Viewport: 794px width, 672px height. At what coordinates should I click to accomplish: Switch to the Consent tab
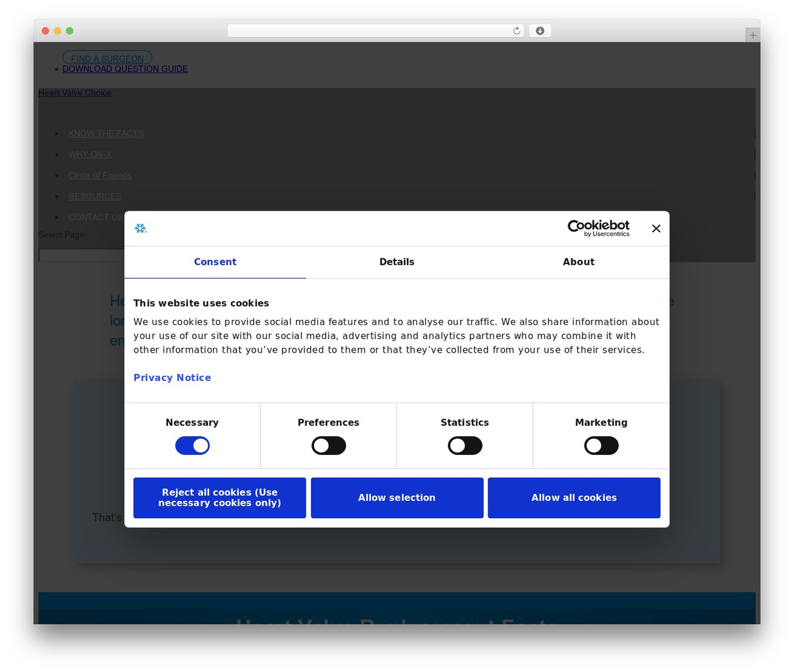[215, 262]
